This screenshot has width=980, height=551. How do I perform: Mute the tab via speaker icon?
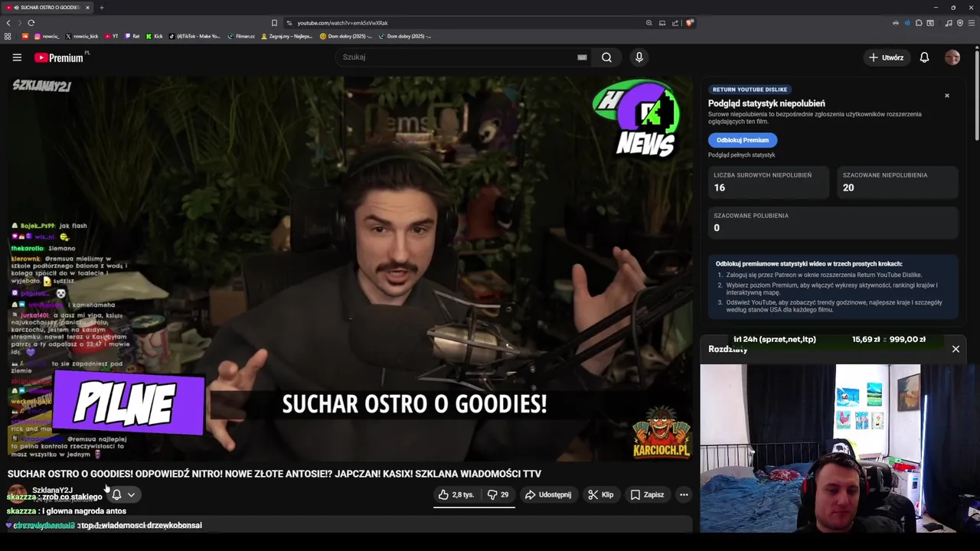point(16,8)
